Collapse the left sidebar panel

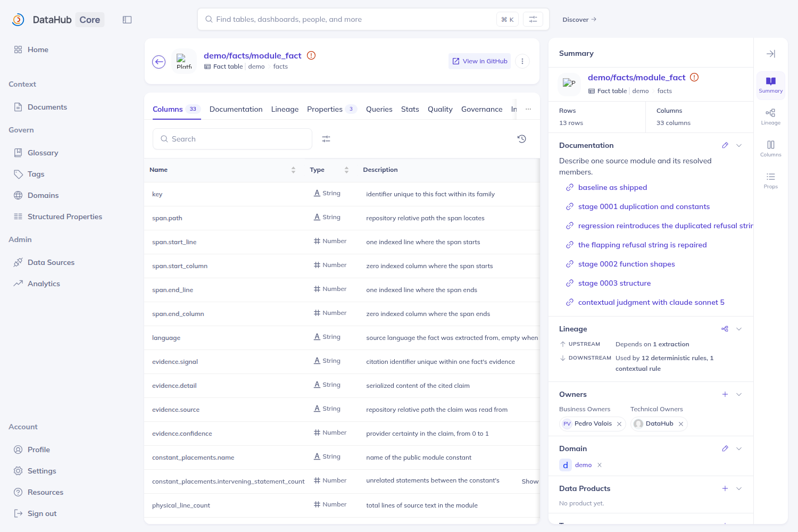click(127, 20)
